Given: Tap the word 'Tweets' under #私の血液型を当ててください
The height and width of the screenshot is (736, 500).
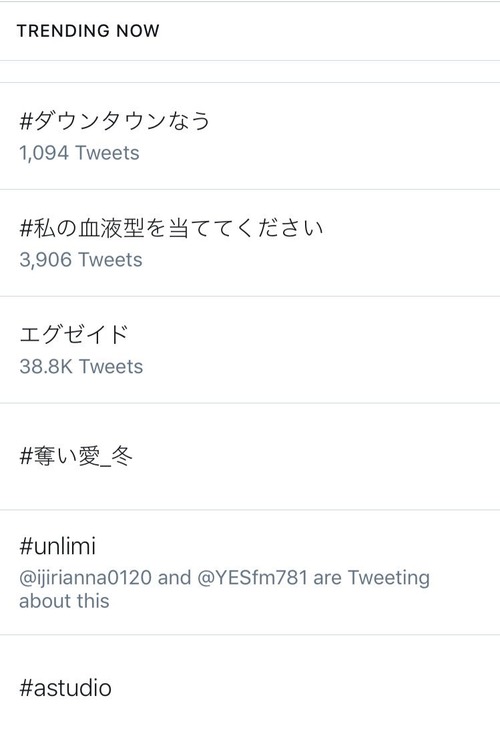Looking at the screenshot, I should [110, 260].
